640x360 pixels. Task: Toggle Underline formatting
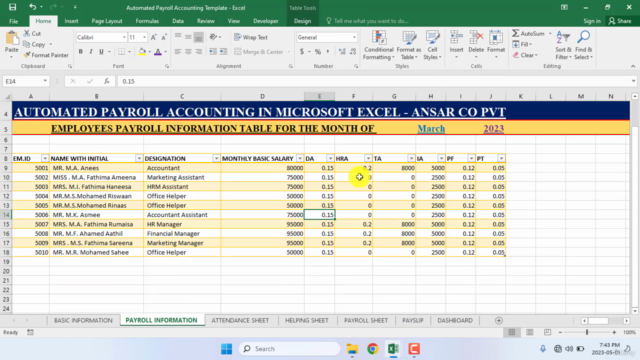coord(101,52)
